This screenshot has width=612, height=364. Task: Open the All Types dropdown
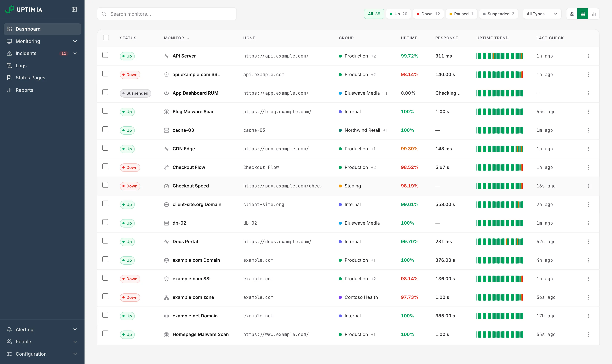coord(542,14)
